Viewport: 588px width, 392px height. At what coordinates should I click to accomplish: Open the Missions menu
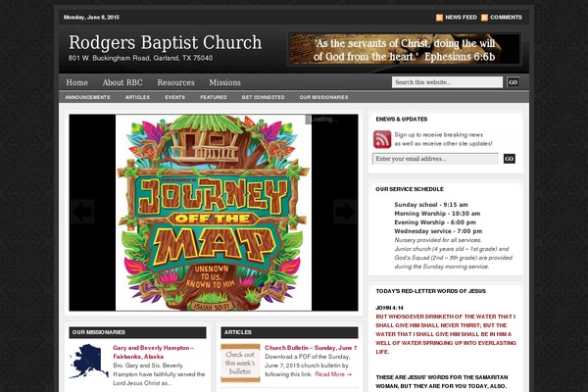224,82
